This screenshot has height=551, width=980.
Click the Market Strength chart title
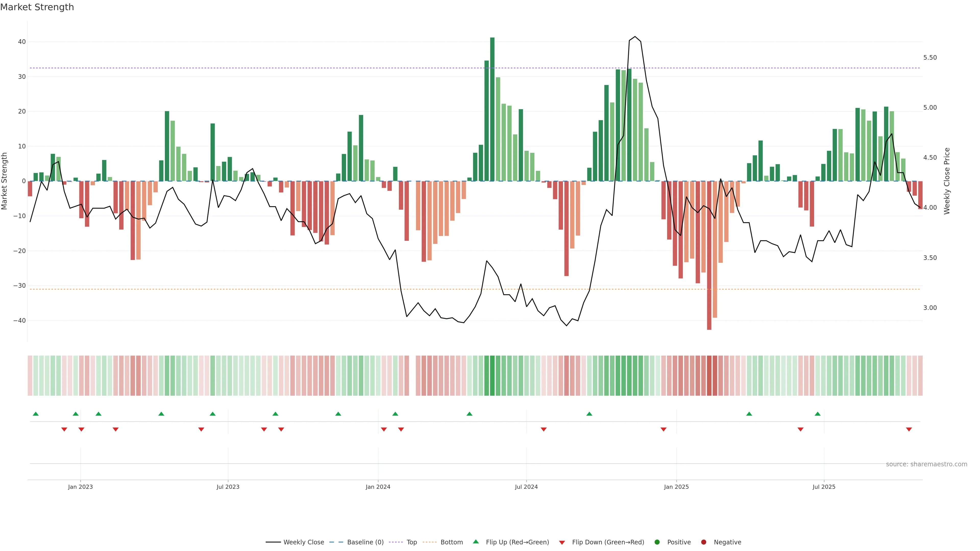[37, 7]
